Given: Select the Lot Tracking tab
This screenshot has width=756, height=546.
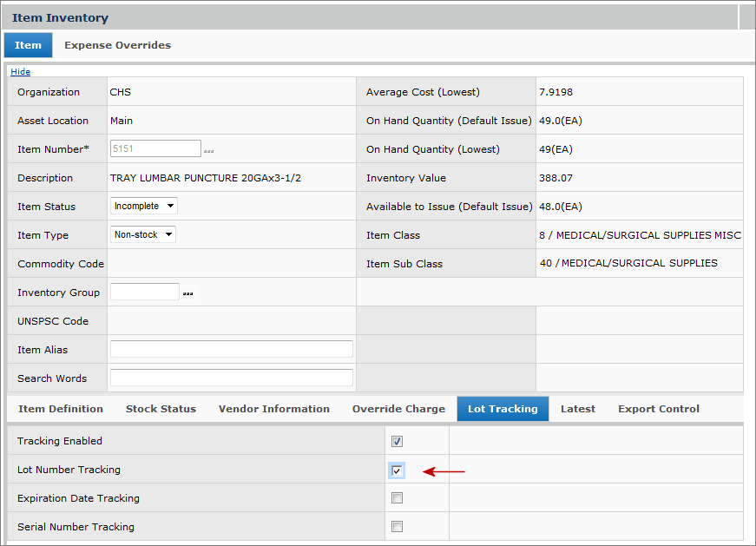Looking at the screenshot, I should click(503, 409).
